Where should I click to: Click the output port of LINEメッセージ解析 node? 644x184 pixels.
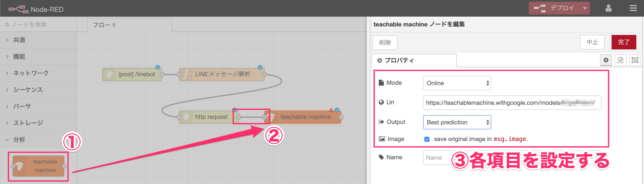point(264,74)
